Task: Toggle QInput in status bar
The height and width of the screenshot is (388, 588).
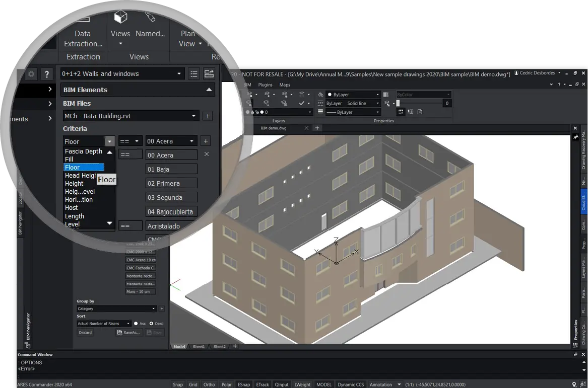Action: click(282, 384)
